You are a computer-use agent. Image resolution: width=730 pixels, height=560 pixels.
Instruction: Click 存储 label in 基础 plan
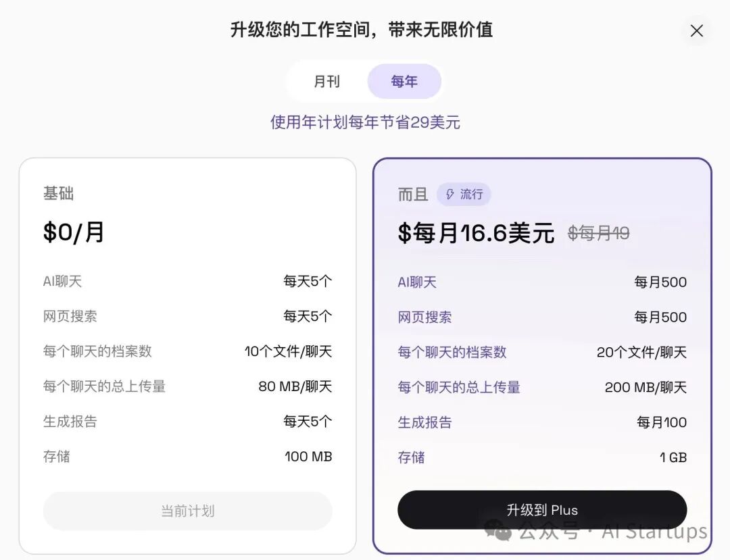[56, 456]
